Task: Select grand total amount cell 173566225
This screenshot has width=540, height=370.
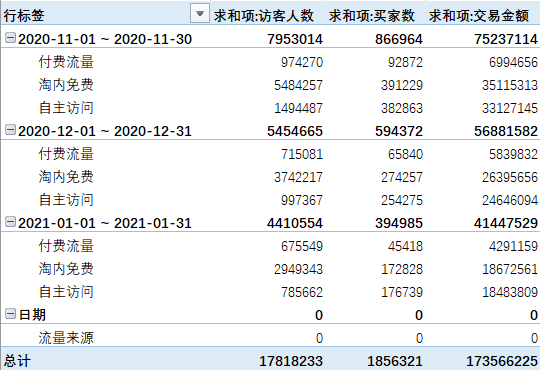Action: tap(502, 361)
